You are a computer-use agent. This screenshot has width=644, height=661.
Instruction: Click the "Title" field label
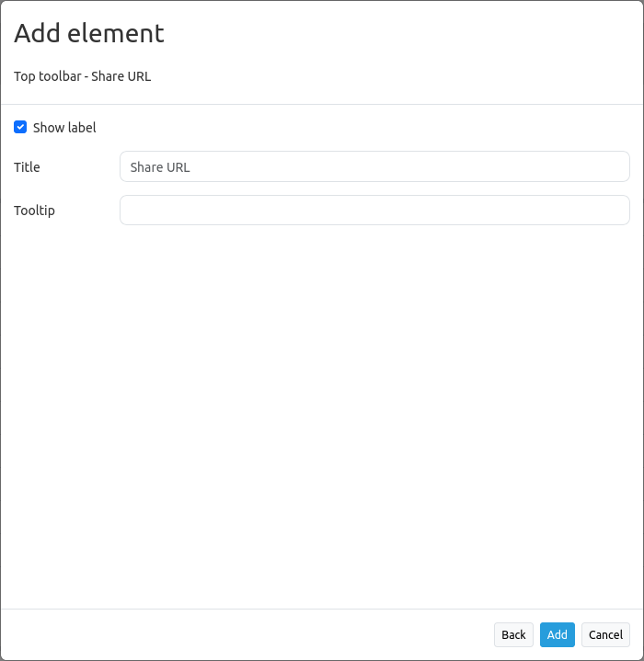pyautogui.click(x=27, y=167)
